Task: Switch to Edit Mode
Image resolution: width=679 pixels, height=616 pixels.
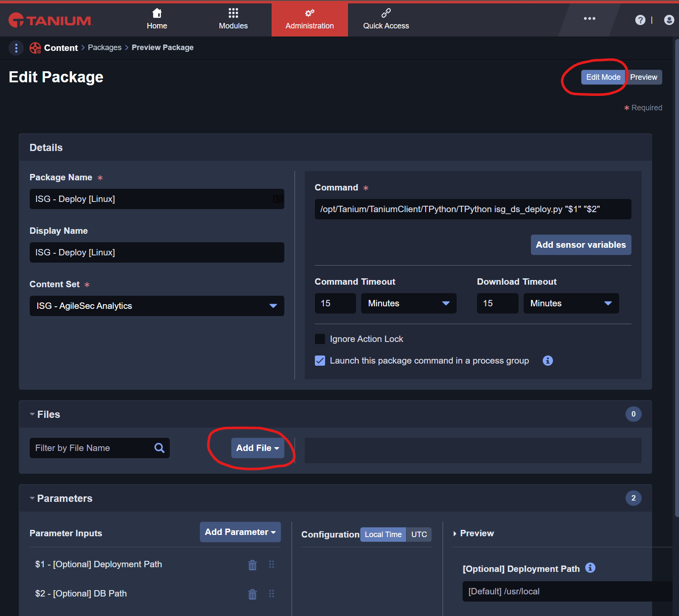Action: pyautogui.click(x=603, y=77)
